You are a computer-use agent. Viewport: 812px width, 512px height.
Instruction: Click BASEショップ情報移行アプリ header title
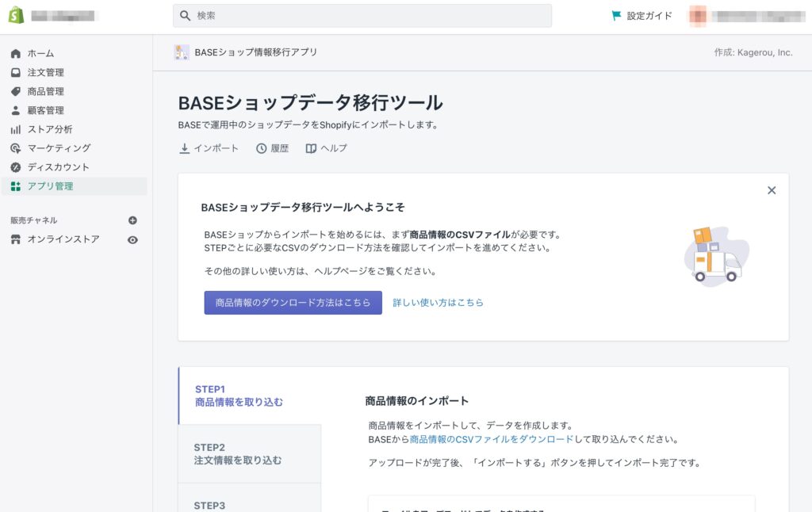point(256,52)
